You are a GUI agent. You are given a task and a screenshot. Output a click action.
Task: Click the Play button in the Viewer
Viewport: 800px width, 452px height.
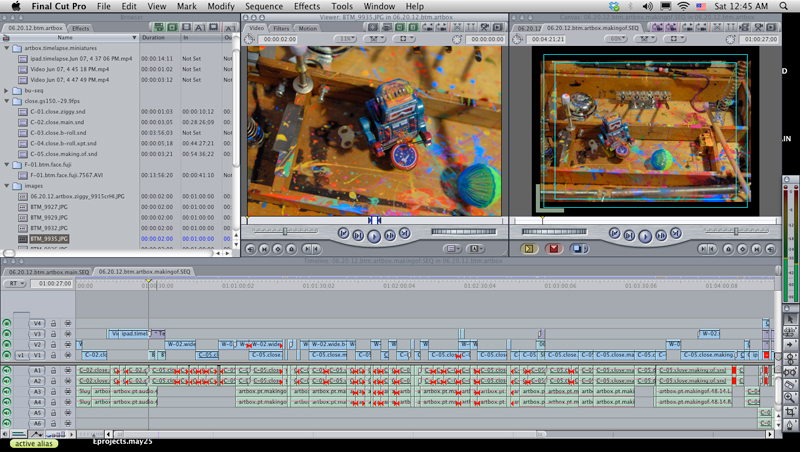click(374, 236)
